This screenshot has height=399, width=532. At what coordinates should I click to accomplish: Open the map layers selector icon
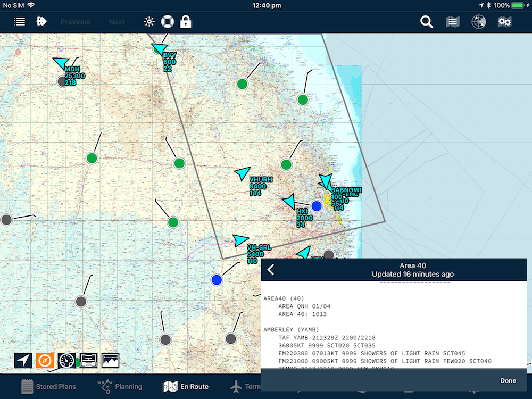click(452, 22)
